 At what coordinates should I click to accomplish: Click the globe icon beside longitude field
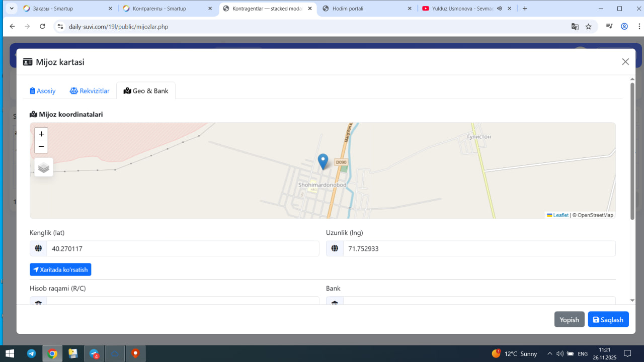[335, 248]
